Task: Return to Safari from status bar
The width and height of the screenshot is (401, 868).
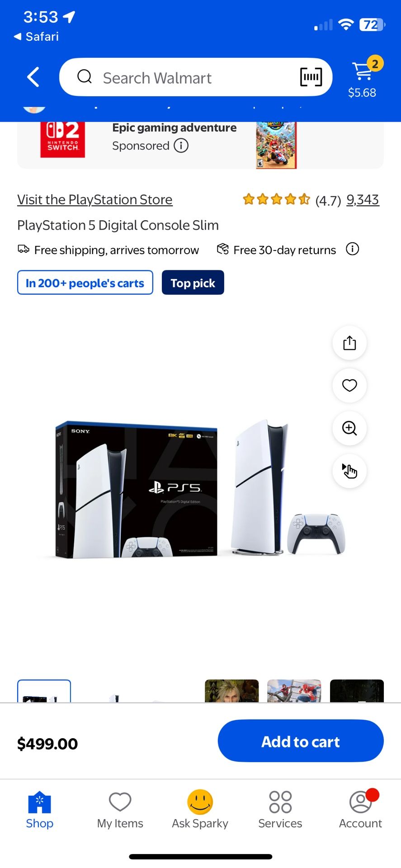Action: 37,37
